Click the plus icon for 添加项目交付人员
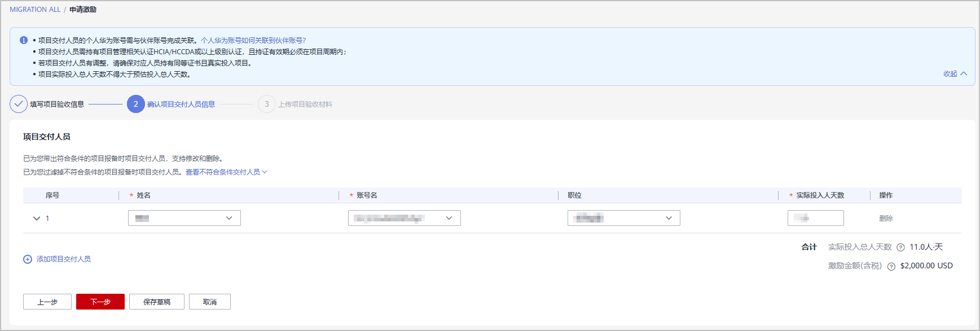This screenshot has width=980, height=331. pyautogui.click(x=28, y=259)
